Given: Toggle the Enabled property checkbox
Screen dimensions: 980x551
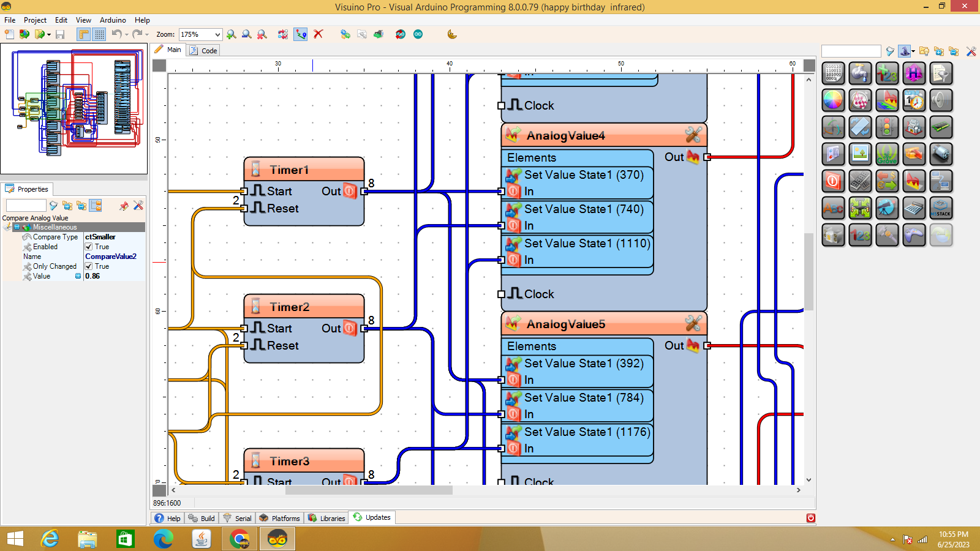Looking at the screenshot, I should tap(89, 247).
